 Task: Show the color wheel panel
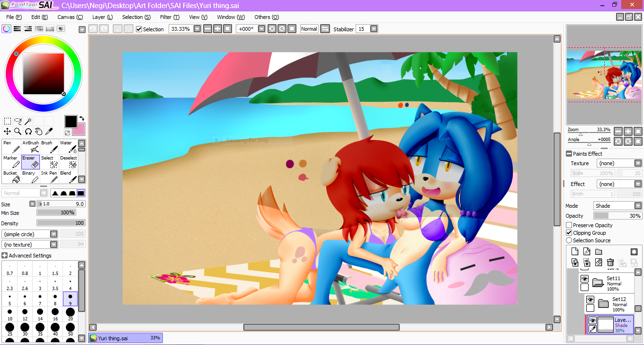click(7, 29)
